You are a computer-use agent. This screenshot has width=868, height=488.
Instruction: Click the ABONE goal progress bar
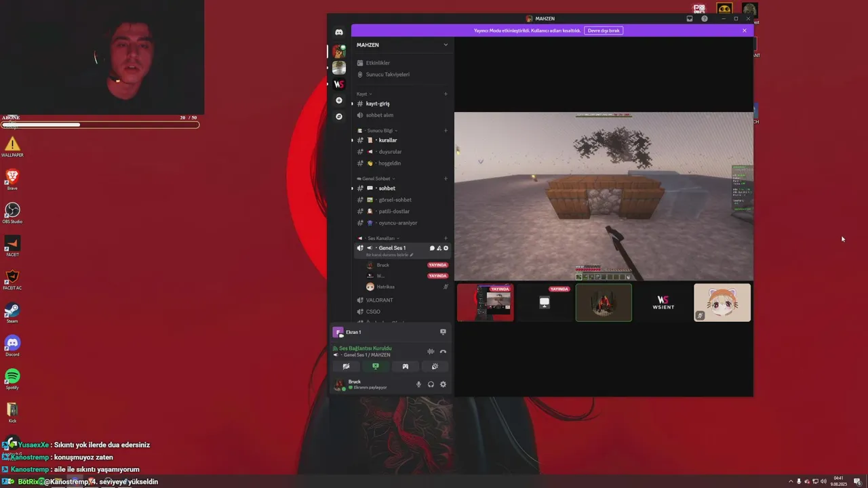(100, 125)
